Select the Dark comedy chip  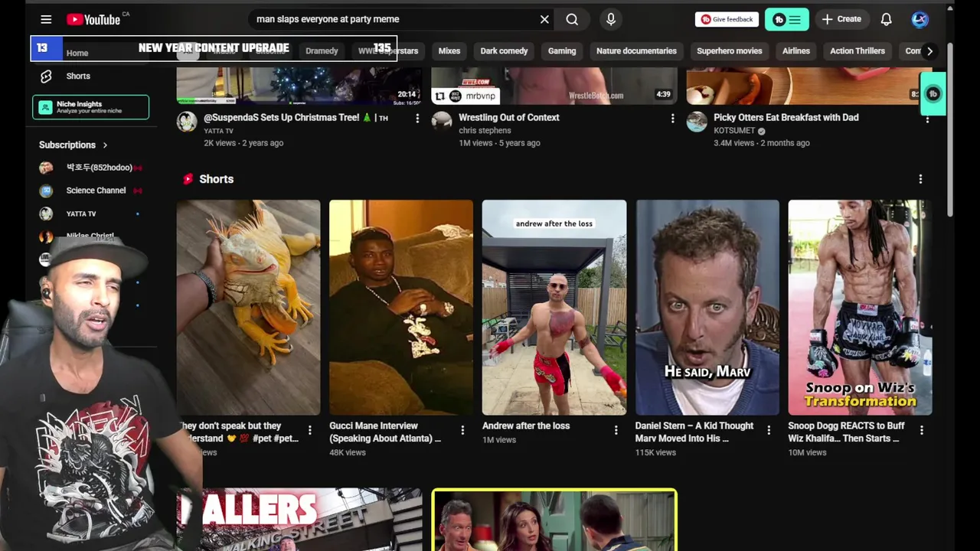point(504,51)
